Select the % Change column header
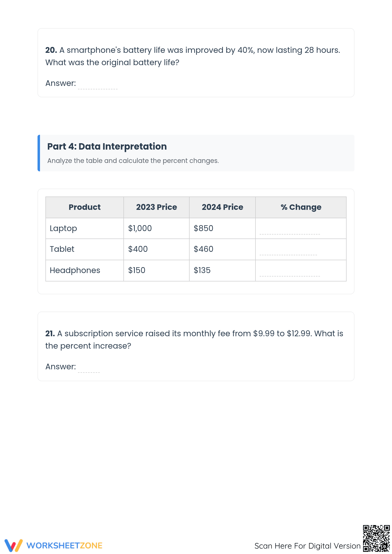392x554 pixels. click(x=301, y=207)
